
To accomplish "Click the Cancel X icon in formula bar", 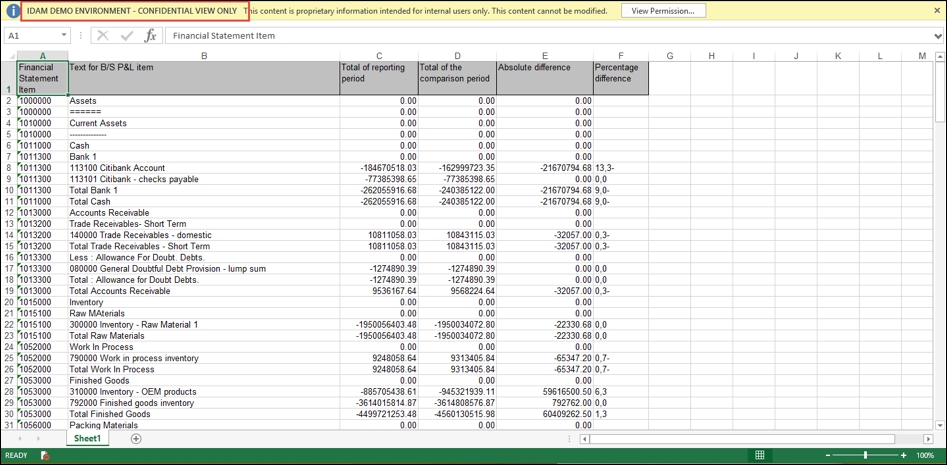I will click(x=103, y=36).
